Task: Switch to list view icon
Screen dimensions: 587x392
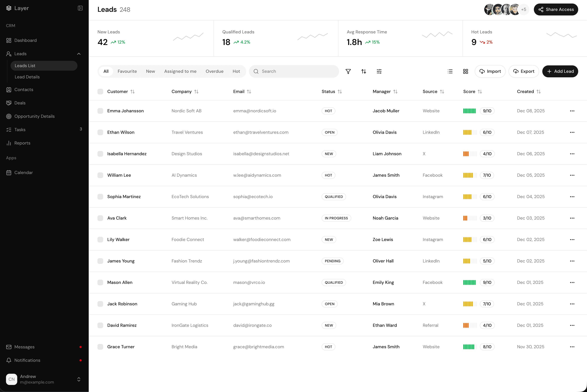Action: pos(450,72)
